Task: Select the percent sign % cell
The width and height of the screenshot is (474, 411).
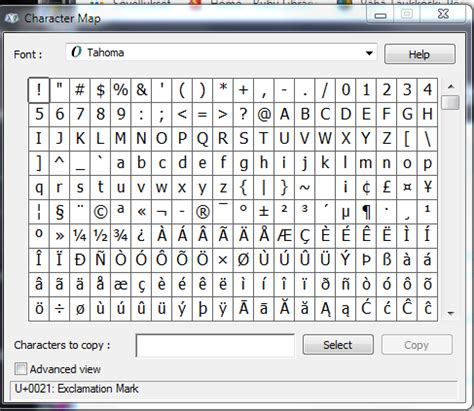Action: pos(121,90)
